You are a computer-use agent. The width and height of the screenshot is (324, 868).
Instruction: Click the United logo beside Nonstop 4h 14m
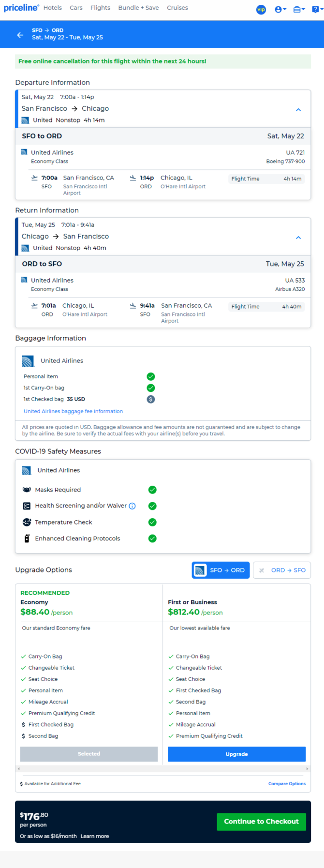(25, 120)
